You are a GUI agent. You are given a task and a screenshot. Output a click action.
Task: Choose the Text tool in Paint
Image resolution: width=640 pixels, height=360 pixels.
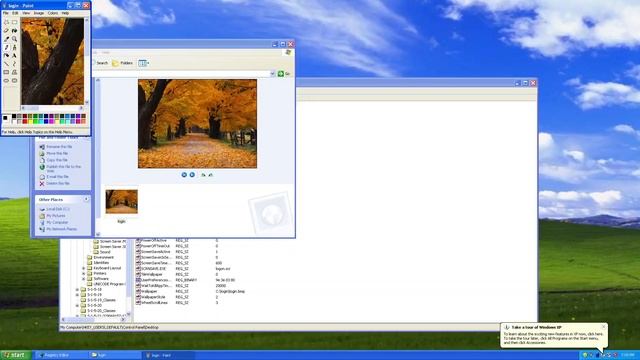pos(14,56)
